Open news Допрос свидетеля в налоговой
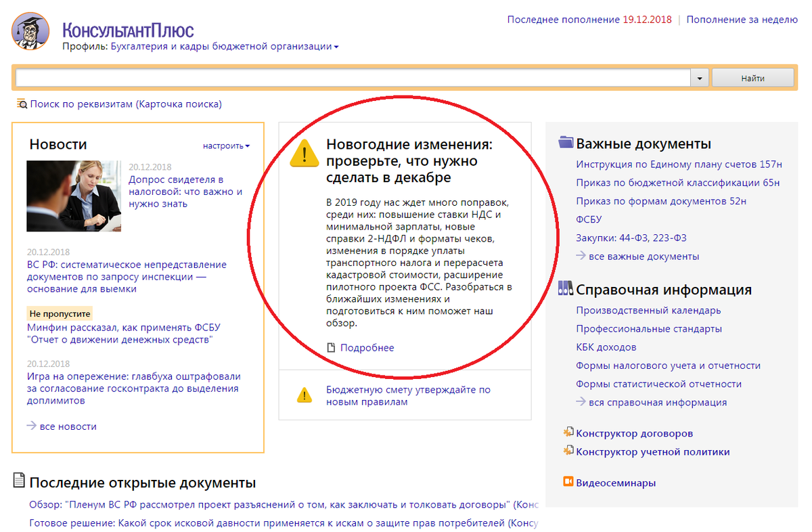 tap(185, 192)
